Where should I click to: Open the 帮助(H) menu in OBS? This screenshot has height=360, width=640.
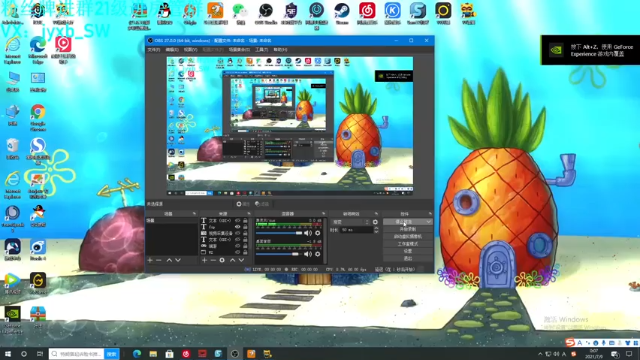point(280,50)
